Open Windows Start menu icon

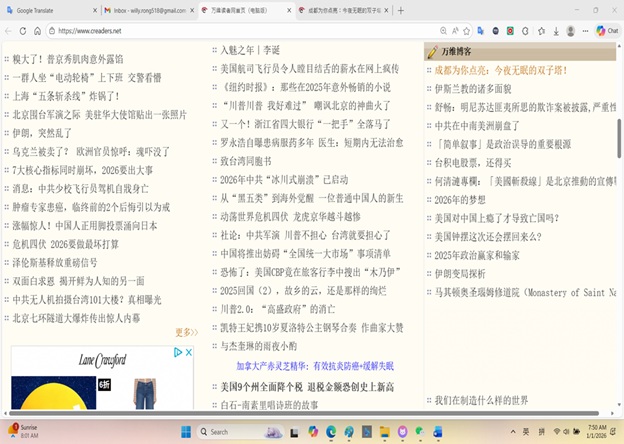point(187,432)
